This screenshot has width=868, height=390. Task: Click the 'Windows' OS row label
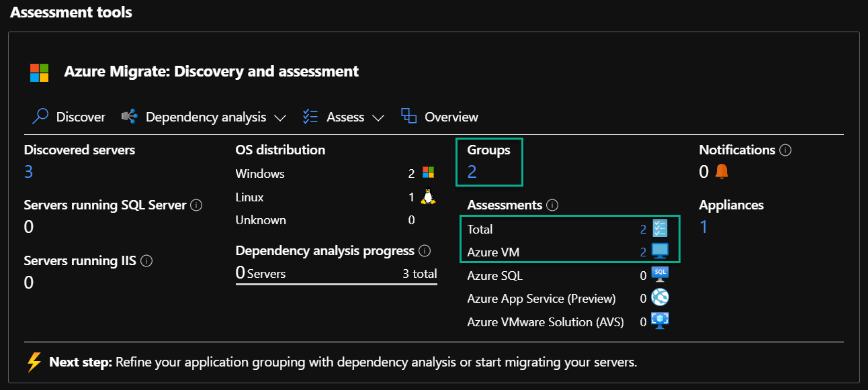tap(260, 174)
